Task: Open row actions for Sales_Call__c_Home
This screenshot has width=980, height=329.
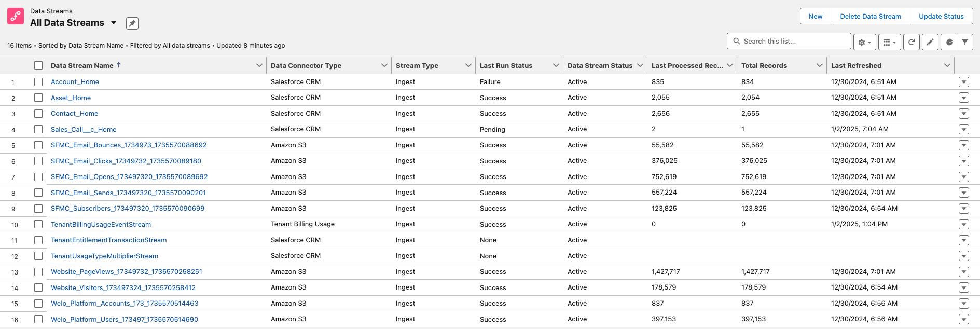Action: [x=964, y=129]
